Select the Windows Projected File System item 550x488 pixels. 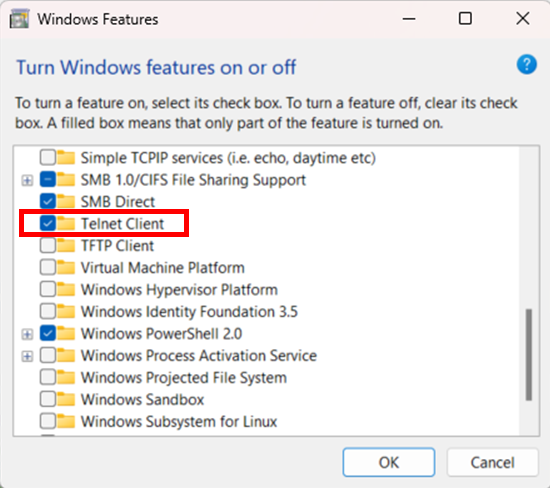pos(184,378)
